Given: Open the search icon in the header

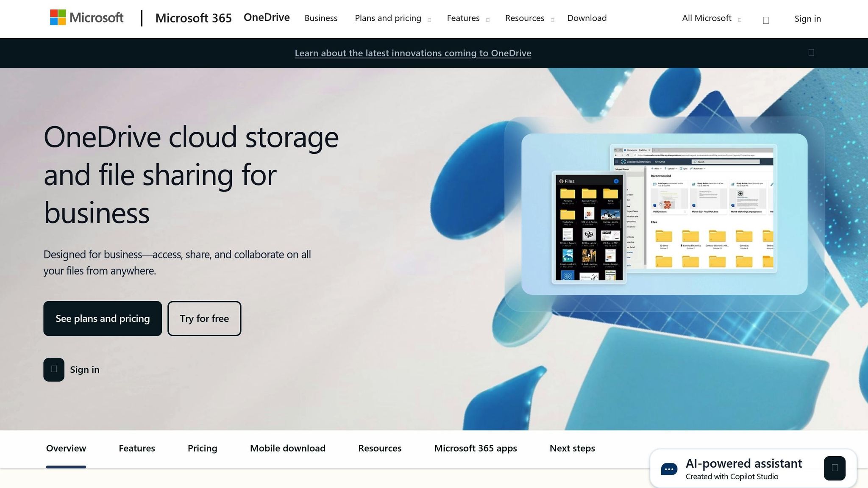Looking at the screenshot, I should pyautogui.click(x=765, y=19).
